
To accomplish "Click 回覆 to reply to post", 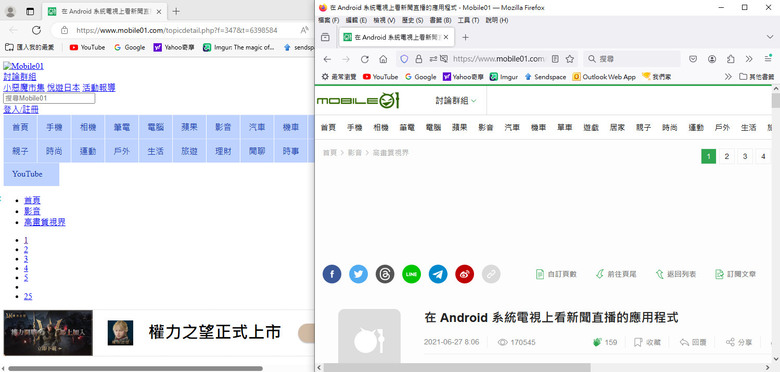I will [x=693, y=342].
